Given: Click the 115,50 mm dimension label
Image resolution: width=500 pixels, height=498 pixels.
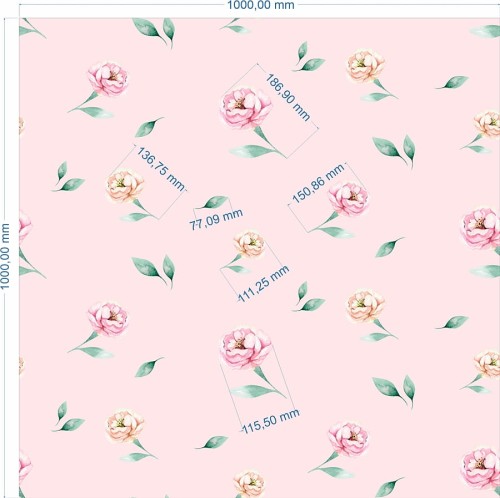Looking at the screenshot, I should (271, 421).
